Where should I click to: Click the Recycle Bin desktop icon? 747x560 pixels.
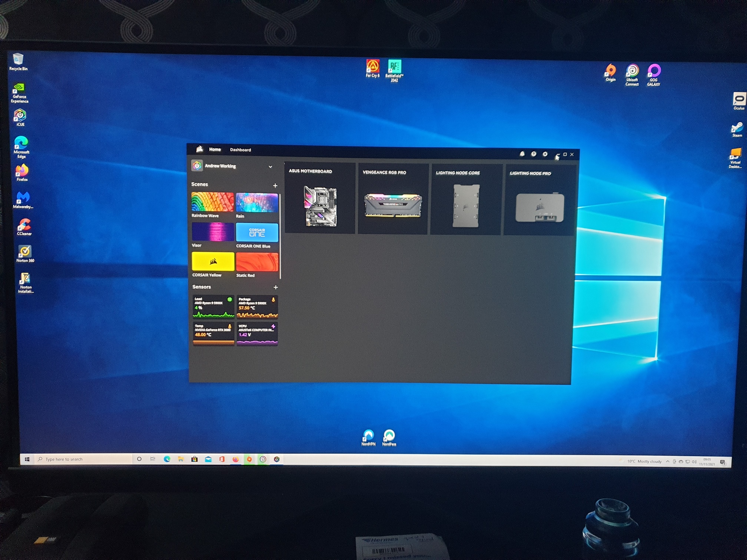click(18, 62)
